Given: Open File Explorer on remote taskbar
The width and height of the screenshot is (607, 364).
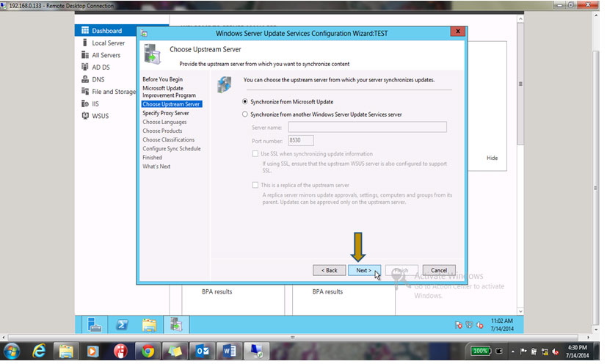Looking at the screenshot, I should (x=149, y=324).
